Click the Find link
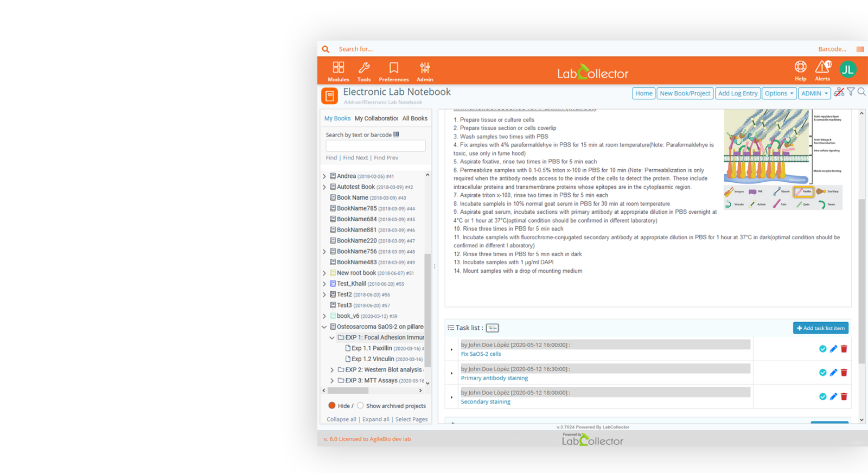This screenshot has height=473, width=868. coord(331,158)
